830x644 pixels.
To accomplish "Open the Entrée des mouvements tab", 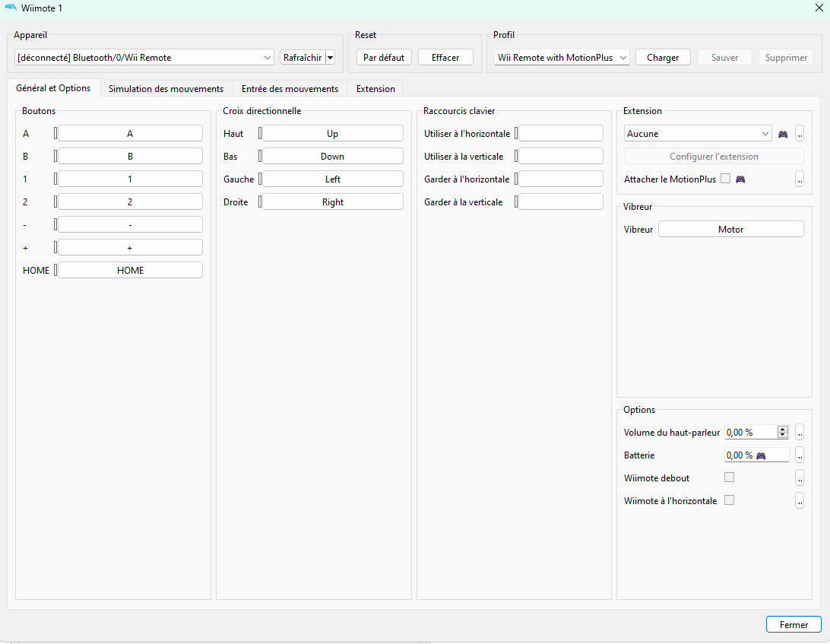I will click(290, 88).
